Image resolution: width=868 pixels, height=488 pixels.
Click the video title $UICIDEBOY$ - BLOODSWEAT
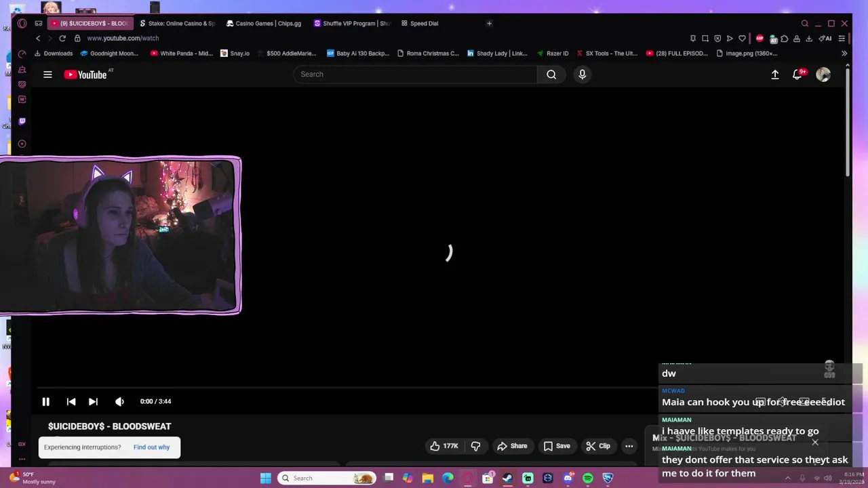[x=109, y=426]
